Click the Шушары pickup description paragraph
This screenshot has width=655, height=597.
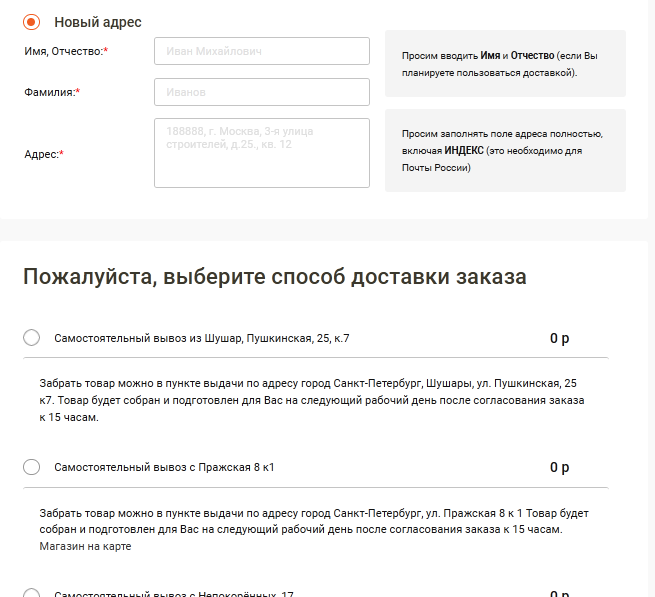pyautogui.click(x=310, y=400)
